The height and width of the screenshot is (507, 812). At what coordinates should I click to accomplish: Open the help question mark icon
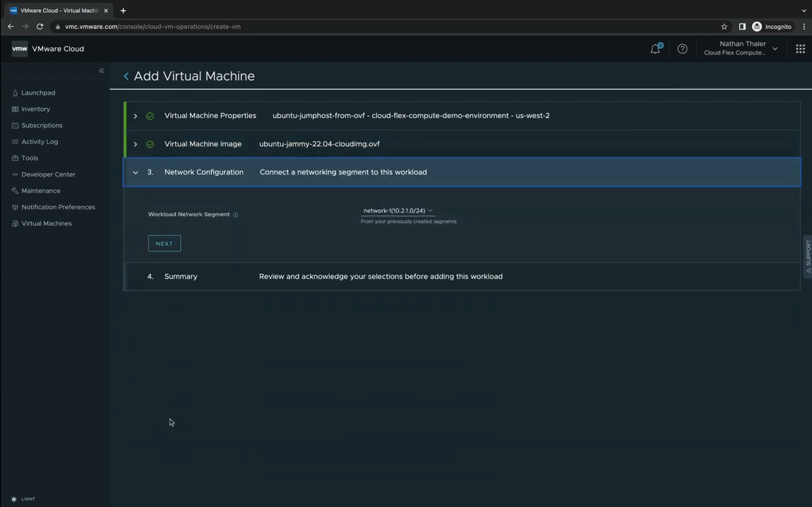(683, 49)
